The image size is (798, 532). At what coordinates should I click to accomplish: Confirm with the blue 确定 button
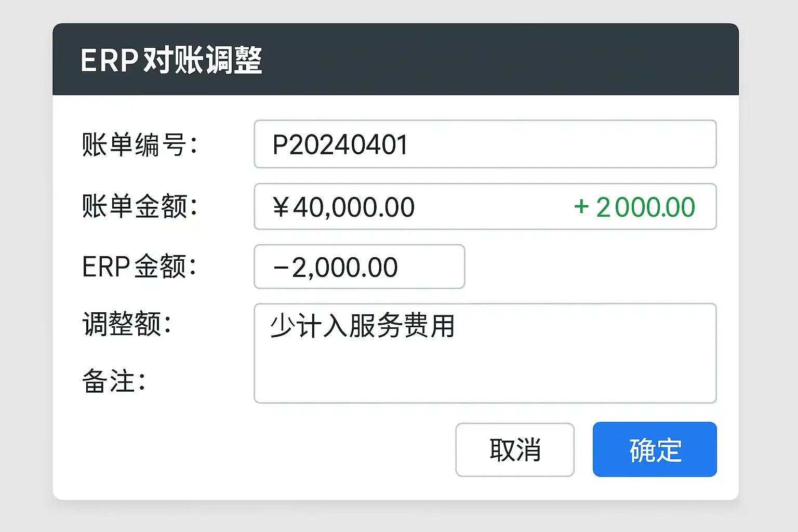point(655,450)
